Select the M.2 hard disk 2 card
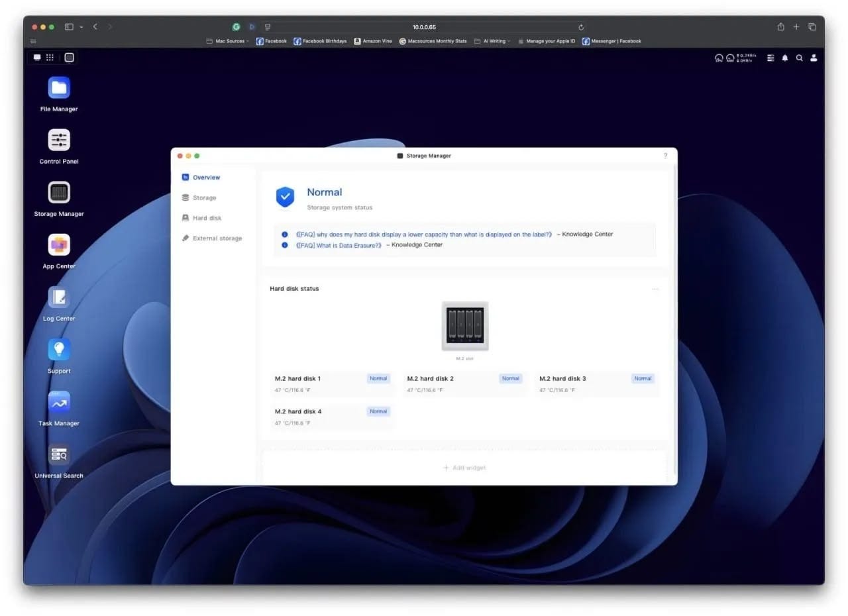The height and width of the screenshot is (616, 848). [x=464, y=384]
